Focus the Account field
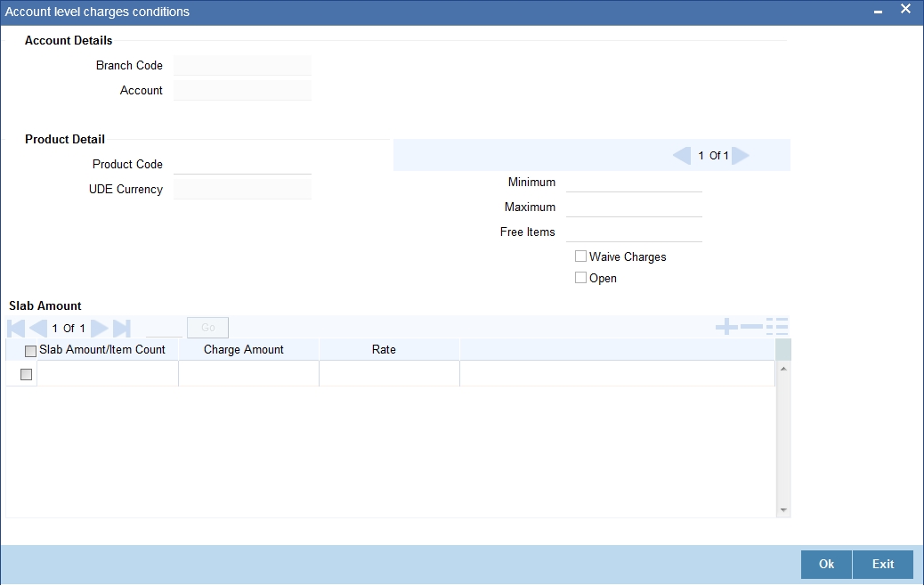Image resolution: width=924 pixels, height=586 pixels. (242, 90)
